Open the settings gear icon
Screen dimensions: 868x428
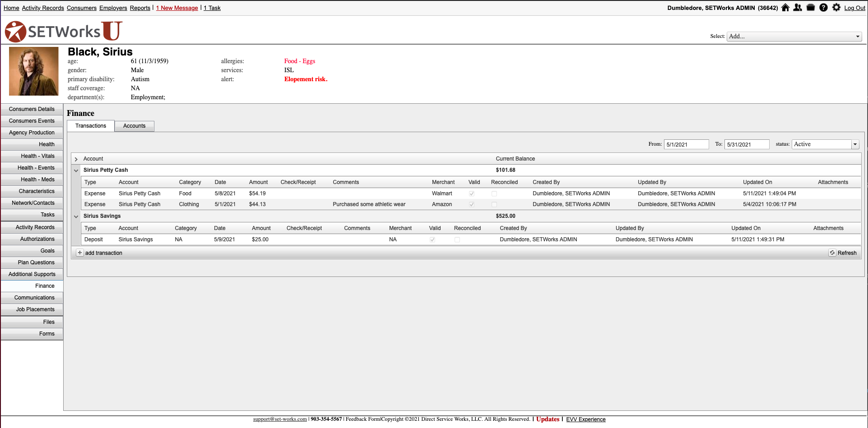tap(836, 8)
